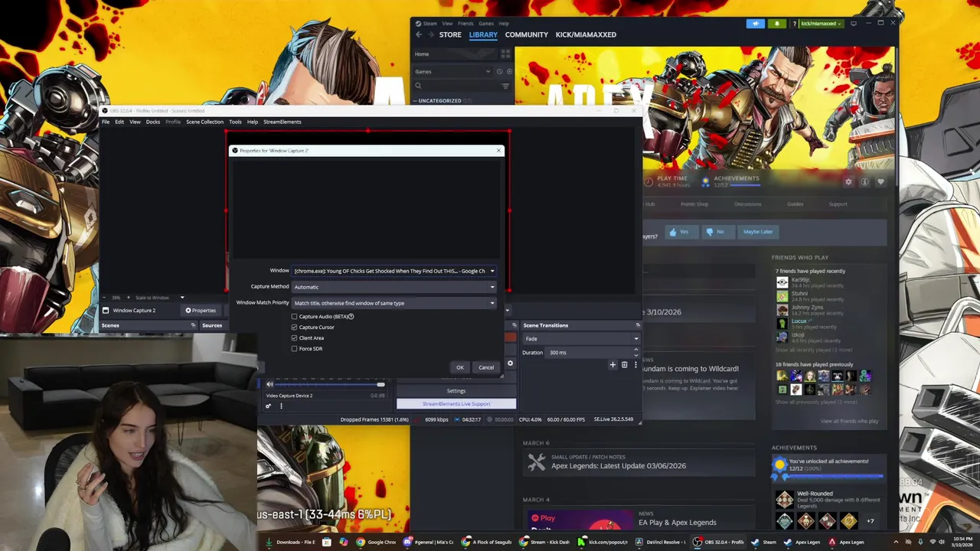
Task: Click View all friends who play
Action: [849, 421]
